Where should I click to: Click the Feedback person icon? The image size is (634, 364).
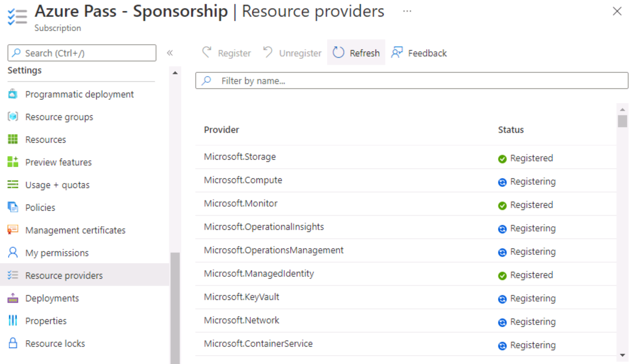pyautogui.click(x=397, y=53)
